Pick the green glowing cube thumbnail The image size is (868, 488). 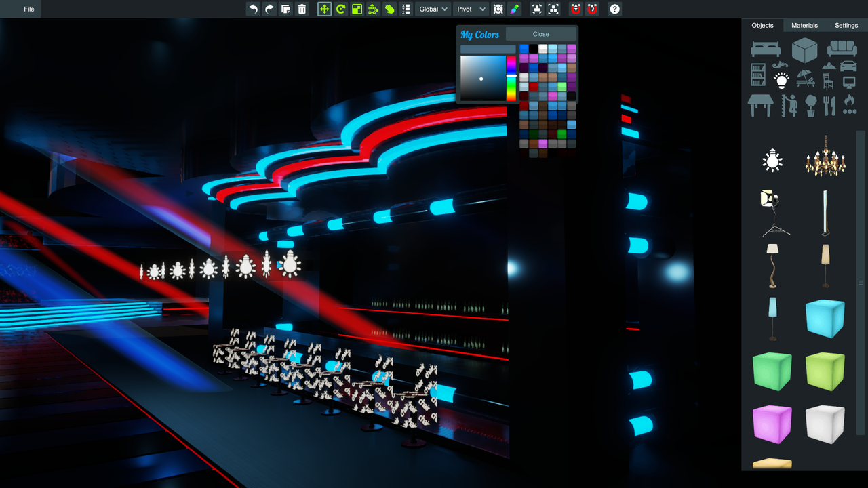(772, 371)
